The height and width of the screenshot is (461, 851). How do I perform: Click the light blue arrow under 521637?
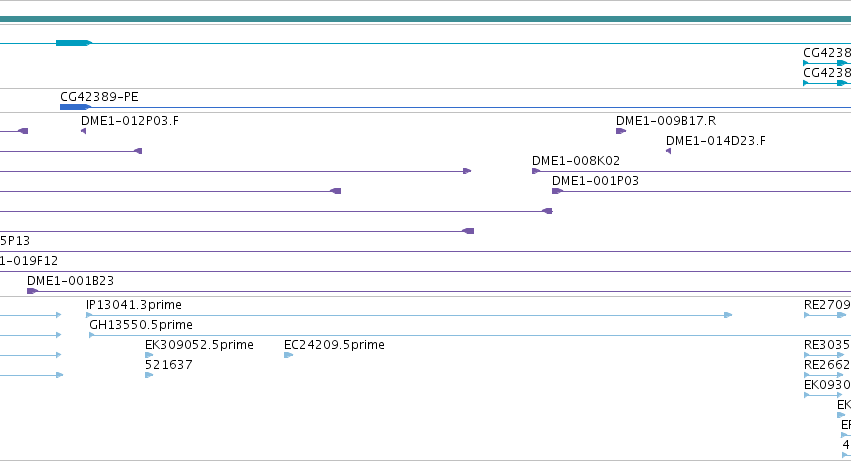tap(149, 375)
